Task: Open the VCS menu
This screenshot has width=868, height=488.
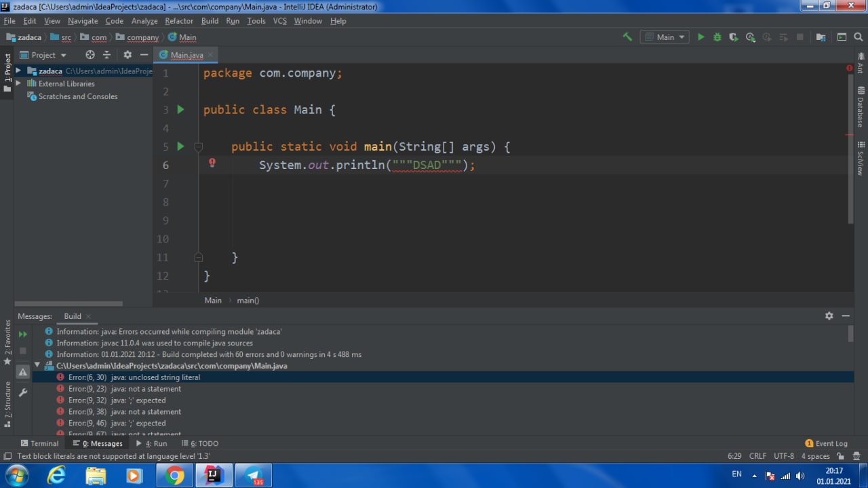Action: 280,21
